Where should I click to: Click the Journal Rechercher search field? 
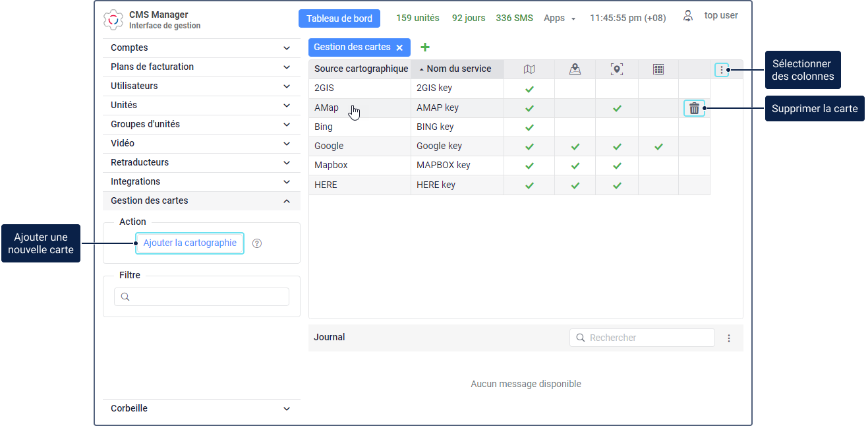pyautogui.click(x=649, y=338)
